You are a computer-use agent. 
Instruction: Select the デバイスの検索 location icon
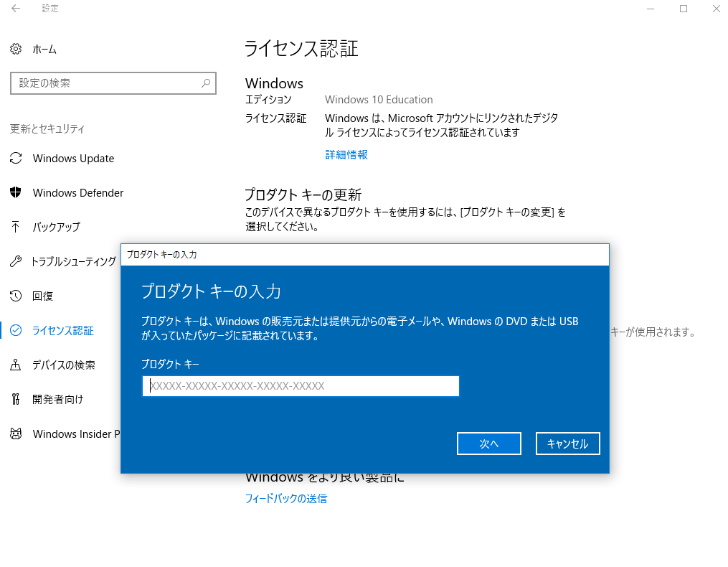(16, 365)
